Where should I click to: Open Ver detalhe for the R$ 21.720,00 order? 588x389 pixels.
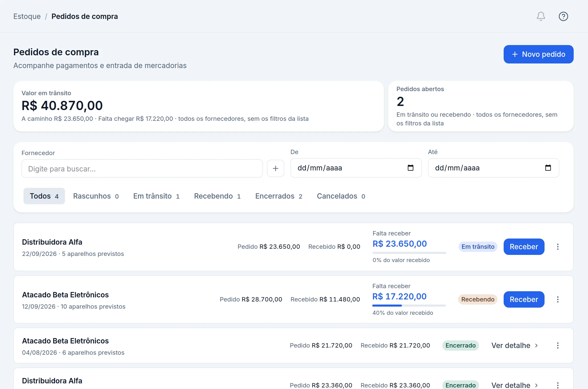[514, 345]
